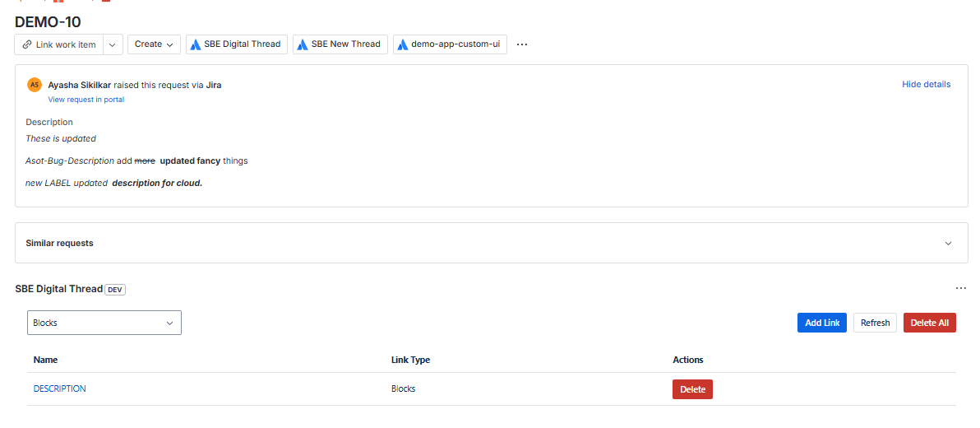Open the toolbar more options ellipsis
Image resolution: width=980 pixels, height=428 pixels.
coord(521,44)
